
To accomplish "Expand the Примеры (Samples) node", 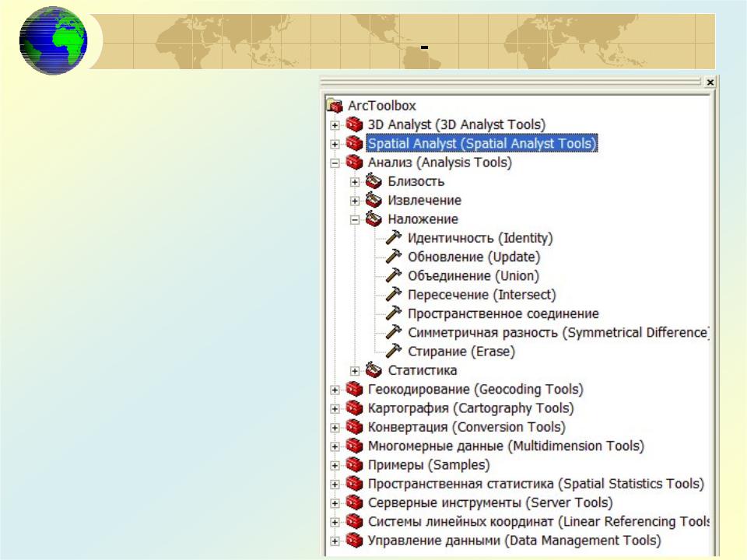I will [x=335, y=466].
